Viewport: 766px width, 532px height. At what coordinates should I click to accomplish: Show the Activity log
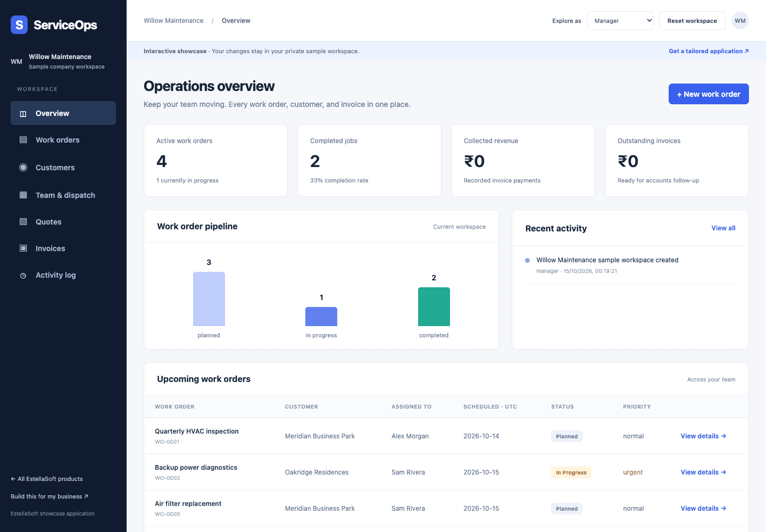pyautogui.click(x=63, y=275)
